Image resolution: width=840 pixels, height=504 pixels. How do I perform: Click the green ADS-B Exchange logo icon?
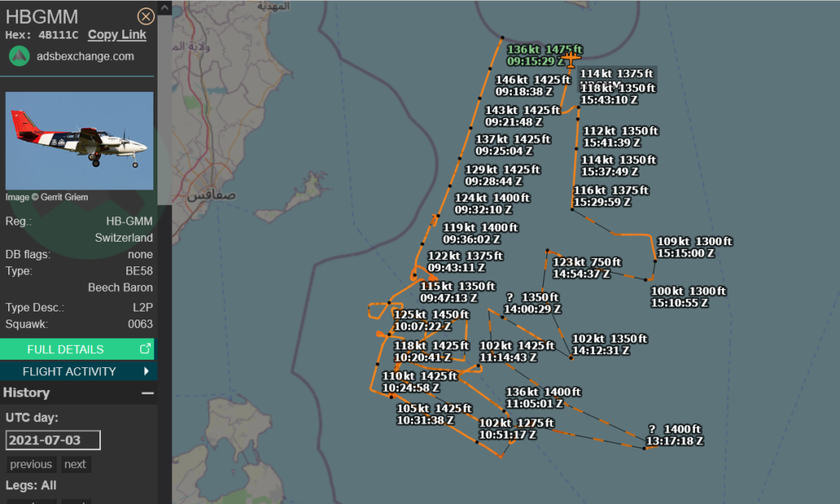point(19,57)
